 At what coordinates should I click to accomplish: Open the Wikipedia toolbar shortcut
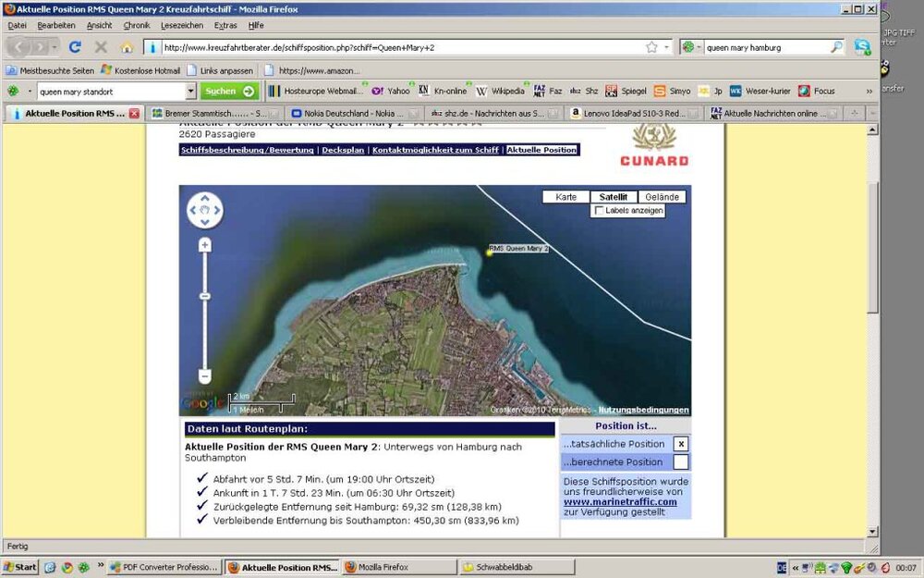coord(500,91)
